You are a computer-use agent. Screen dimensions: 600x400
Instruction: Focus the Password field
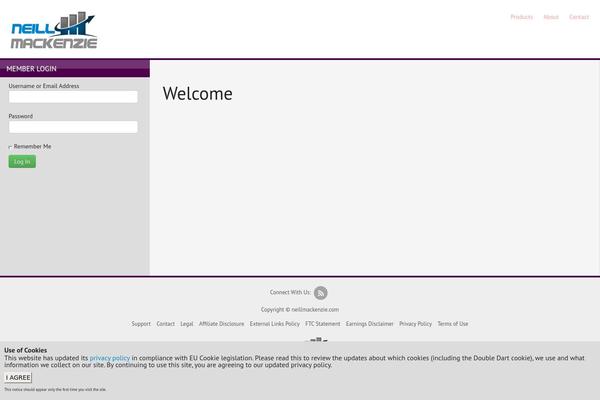(x=73, y=127)
